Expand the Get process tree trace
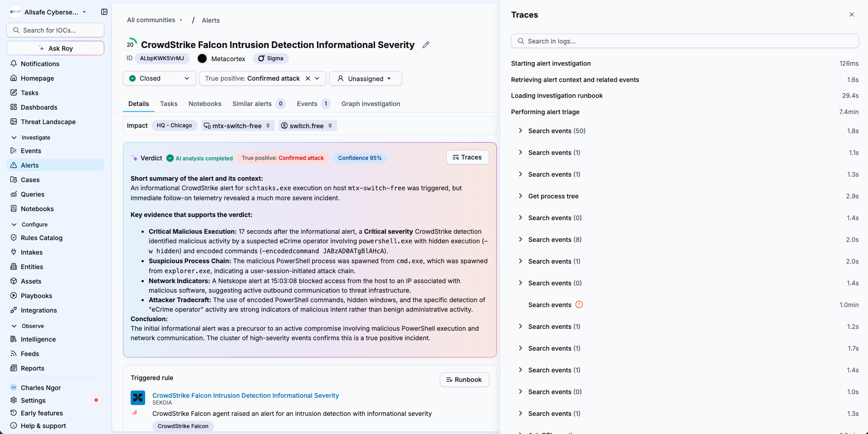This screenshot has height=434, width=868. [520, 196]
